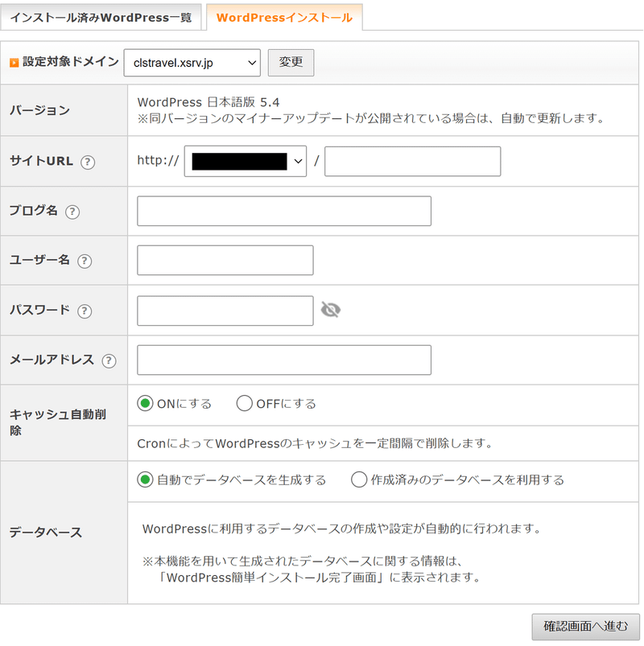
Task: Click help icon next to ブログ名
Action: click(72, 212)
